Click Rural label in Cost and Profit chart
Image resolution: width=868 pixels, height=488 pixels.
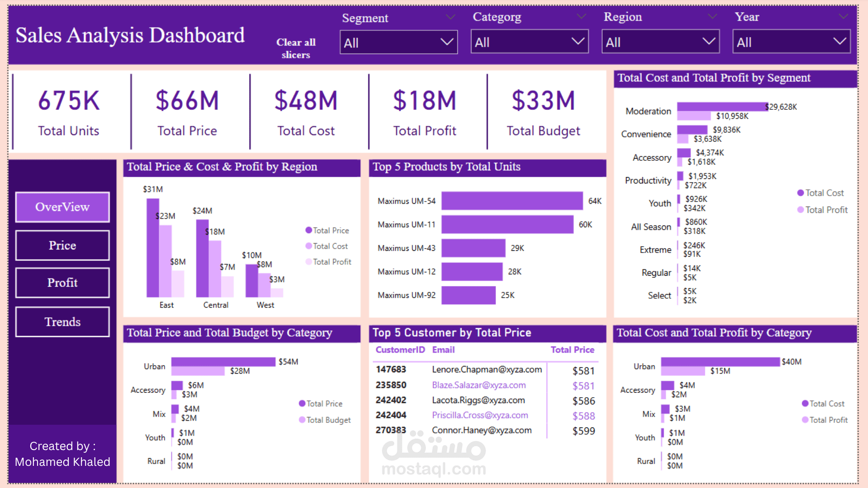click(x=646, y=461)
